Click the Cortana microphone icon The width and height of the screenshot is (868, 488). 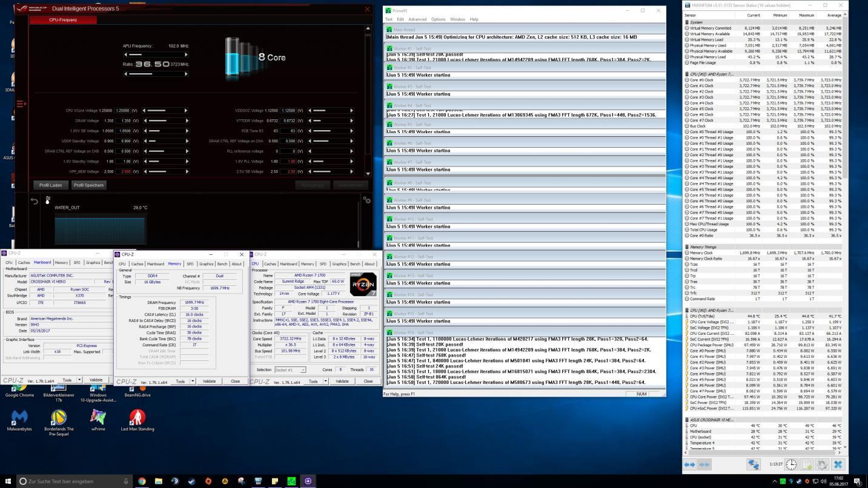(127, 481)
